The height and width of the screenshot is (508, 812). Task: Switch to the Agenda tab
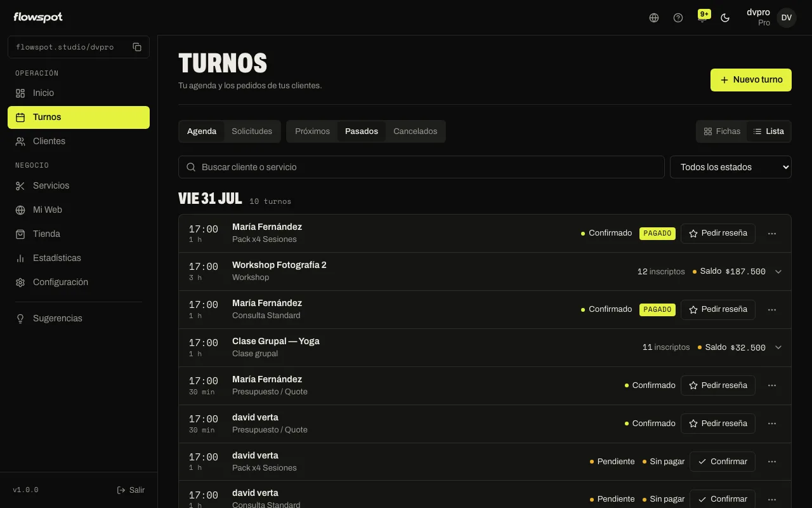[202, 131]
